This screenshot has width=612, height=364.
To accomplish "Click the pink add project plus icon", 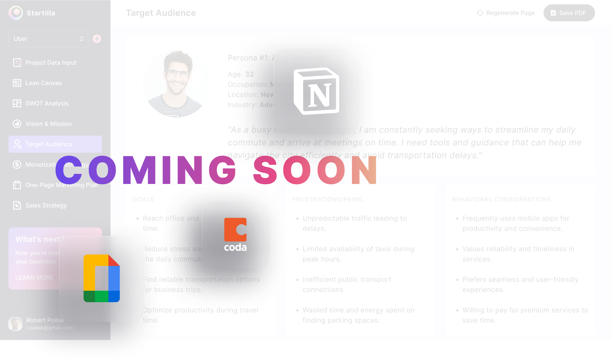I will [x=97, y=39].
